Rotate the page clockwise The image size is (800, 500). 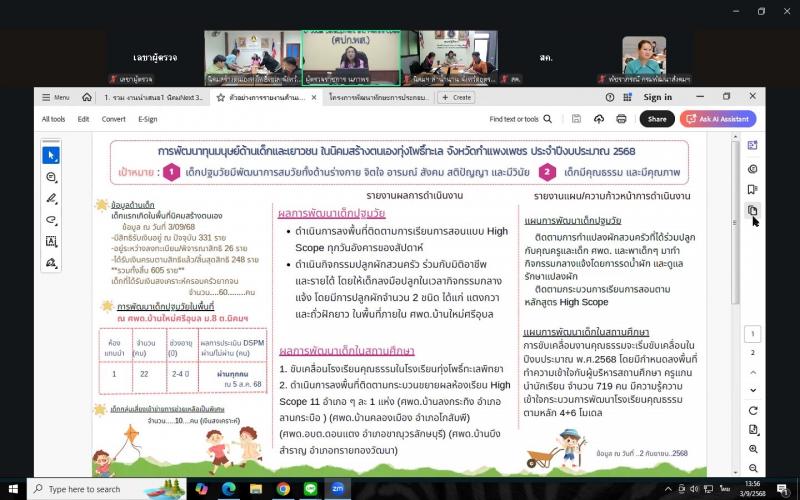click(x=753, y=411)
